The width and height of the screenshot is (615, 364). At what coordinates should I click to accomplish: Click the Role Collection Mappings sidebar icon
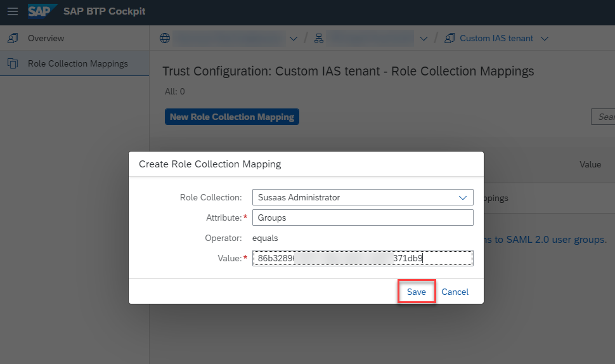13,63
